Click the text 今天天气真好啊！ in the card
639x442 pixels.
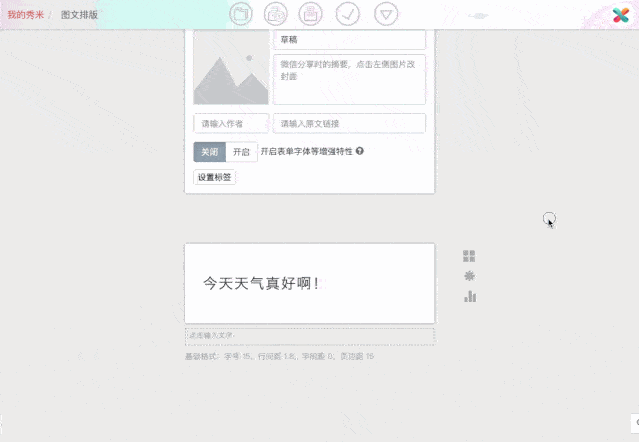pos(261,283)
